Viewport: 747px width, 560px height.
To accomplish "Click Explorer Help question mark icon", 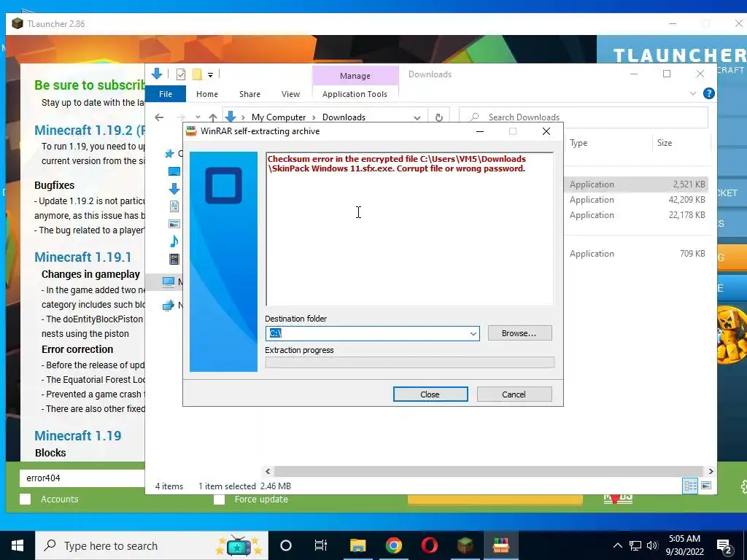I will click(709, 93).
